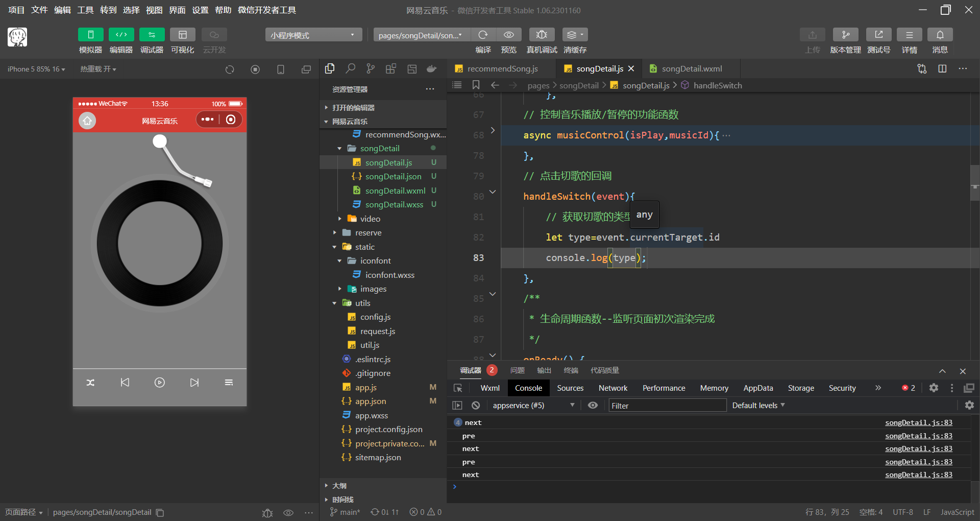
Task: Open the Default levels dropdown
Action: 758,406
